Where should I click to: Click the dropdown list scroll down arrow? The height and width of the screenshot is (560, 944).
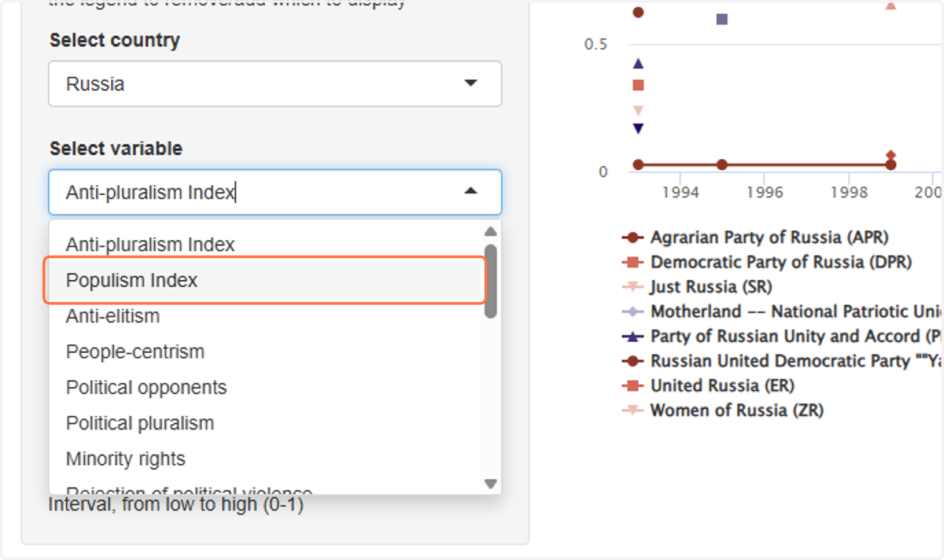point(491,484)
